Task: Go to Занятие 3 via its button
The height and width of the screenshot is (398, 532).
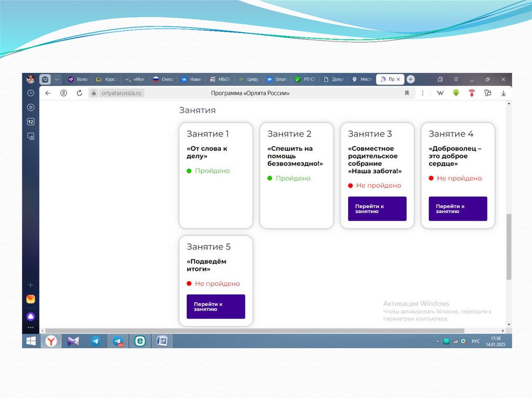Action: click(x=377, y=209)
